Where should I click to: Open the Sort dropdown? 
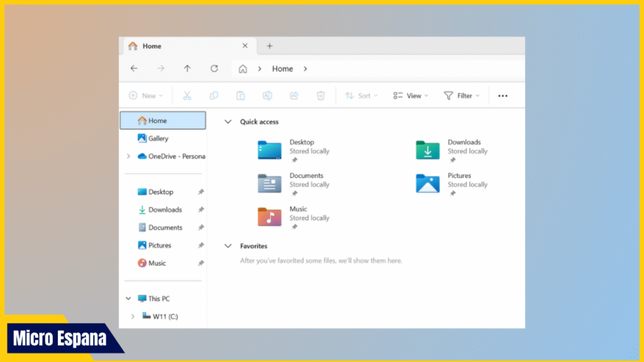click(x=362, y=96)
